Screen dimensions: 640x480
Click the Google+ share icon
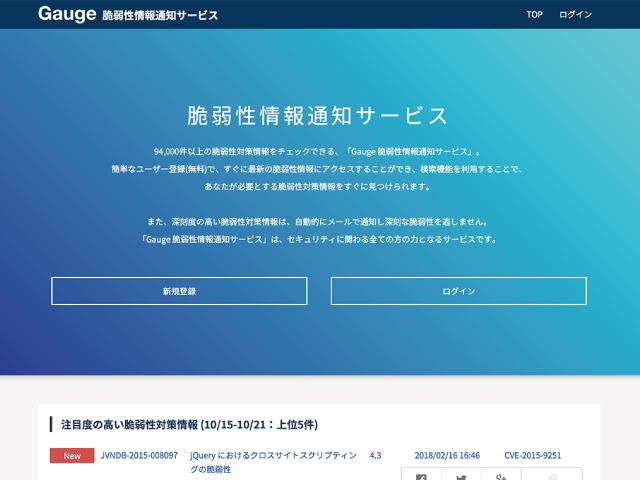[501, 476]
